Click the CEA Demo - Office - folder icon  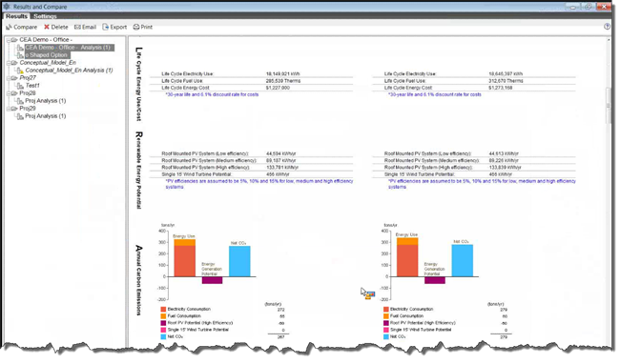(x=14, y=40)
